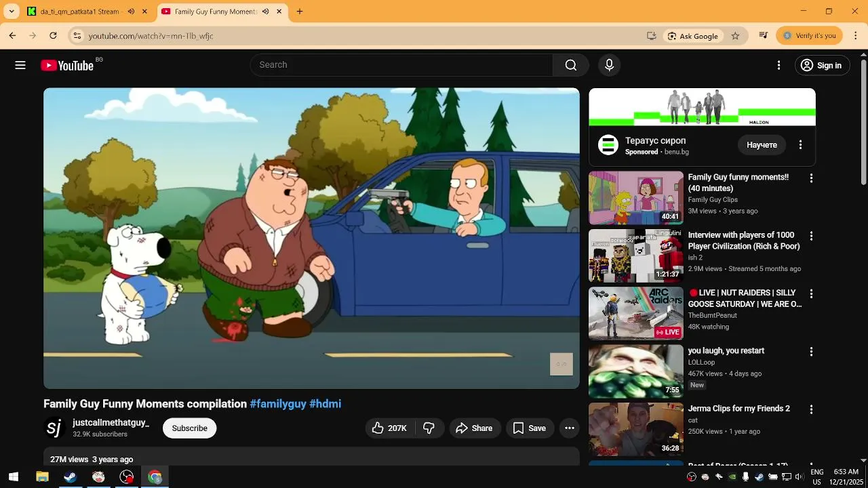Open Steam from taskbar

70,477
